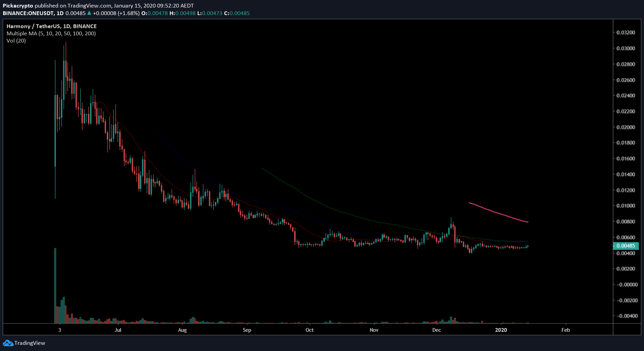This screenshot has width=644, height=351.
Task: Click the −0.00400 price axis label
Action: (x=627, y=316)
